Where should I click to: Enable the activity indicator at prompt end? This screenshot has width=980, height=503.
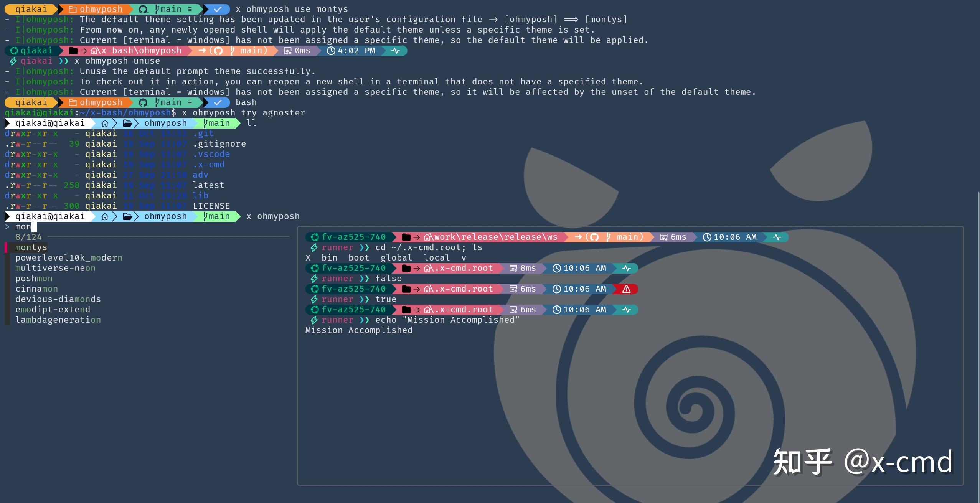tap(777, 237)
